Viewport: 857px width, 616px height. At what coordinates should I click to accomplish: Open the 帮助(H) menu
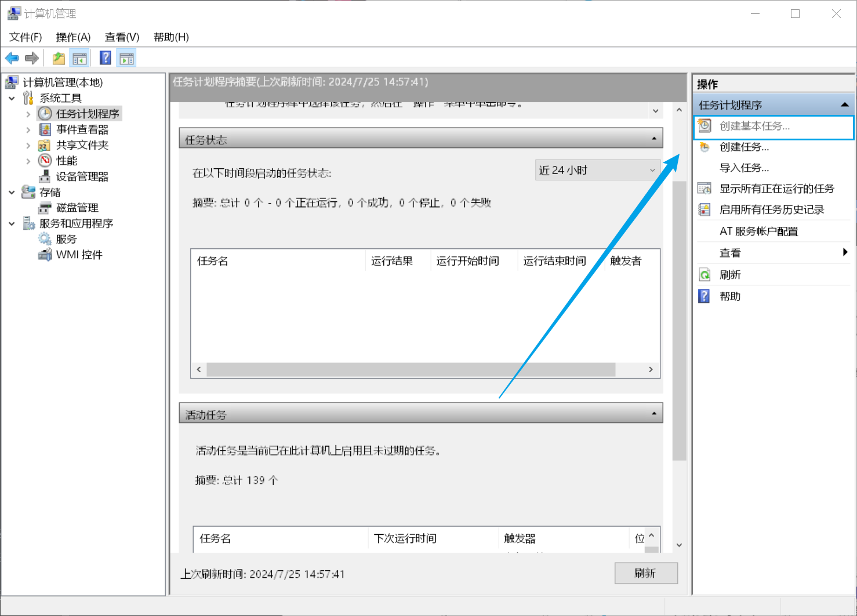click(171, 37)
